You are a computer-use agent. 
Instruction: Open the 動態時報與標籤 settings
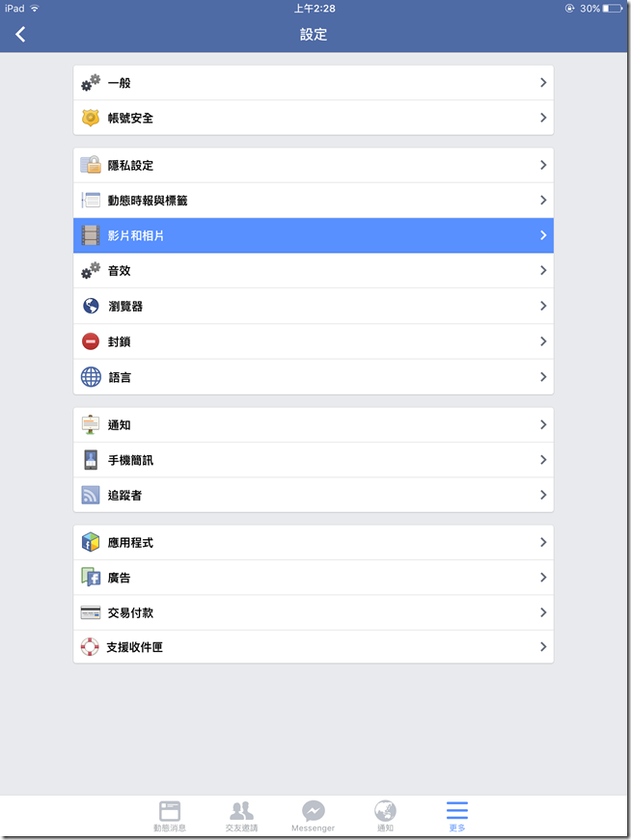tap(314, 201)
